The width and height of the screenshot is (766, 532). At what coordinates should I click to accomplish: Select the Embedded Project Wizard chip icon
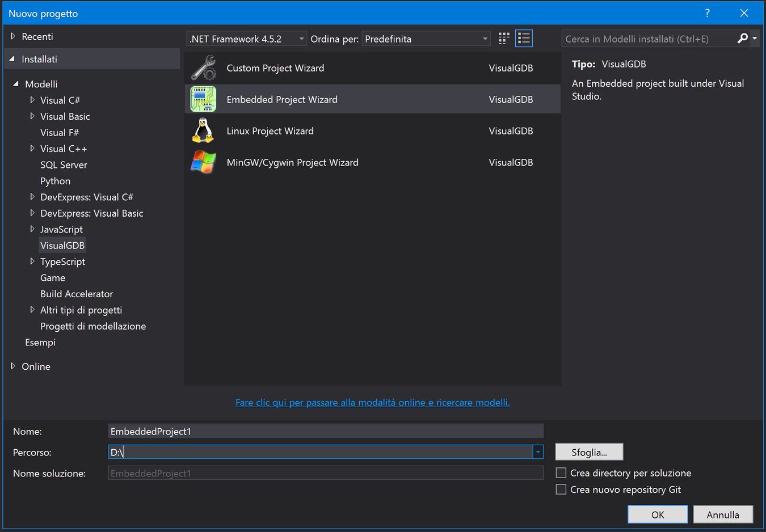pos(203,99)
